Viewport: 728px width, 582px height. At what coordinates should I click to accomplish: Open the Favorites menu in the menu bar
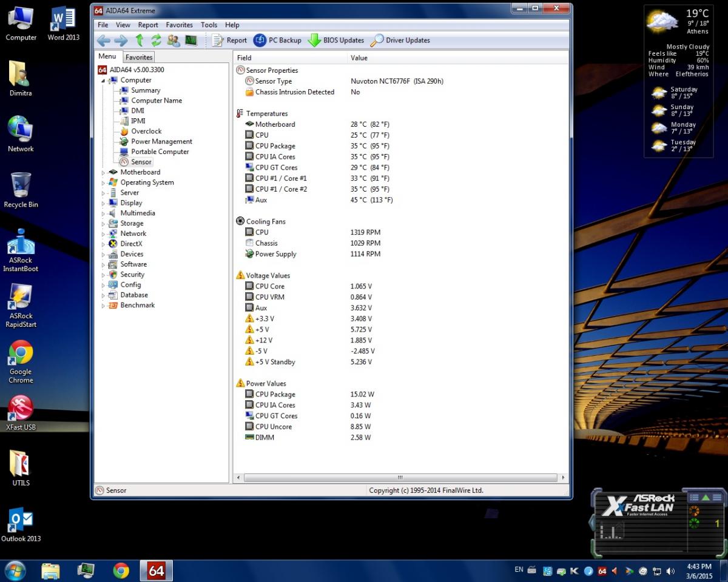[180, 25]
